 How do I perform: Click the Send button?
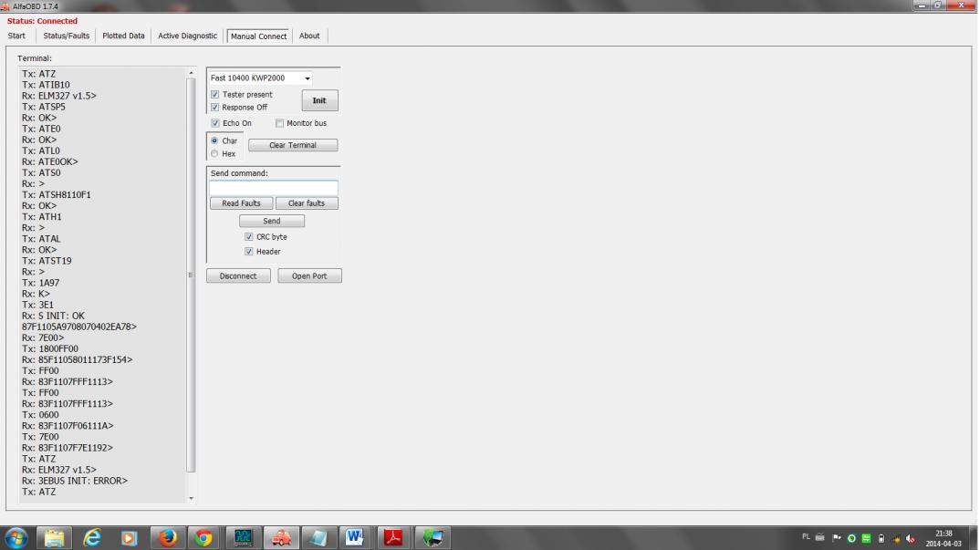click(271, 221)
